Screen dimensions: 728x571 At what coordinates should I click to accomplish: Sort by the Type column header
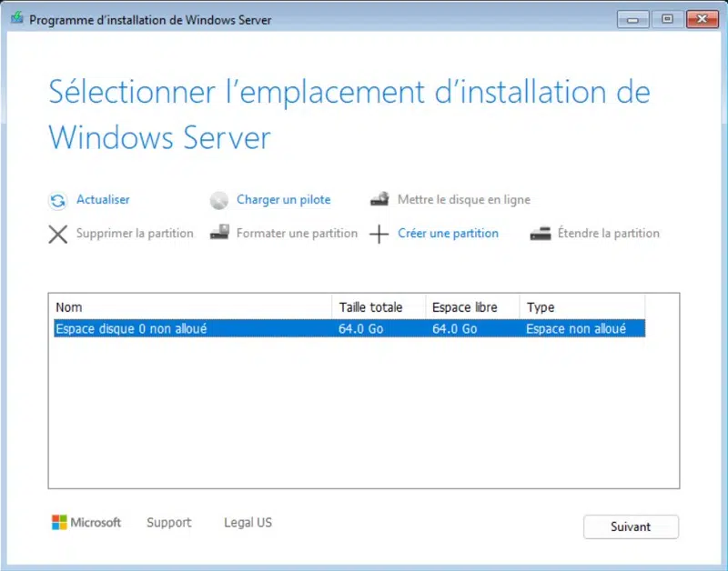click(582, 307)
